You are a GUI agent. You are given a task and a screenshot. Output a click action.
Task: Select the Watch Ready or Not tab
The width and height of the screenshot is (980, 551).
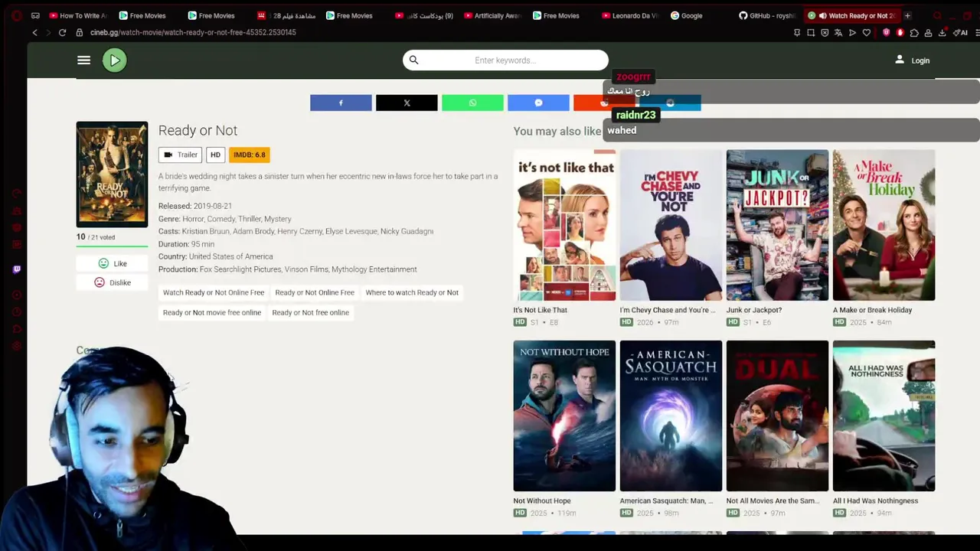pyautogui.click(x=851, y=15)
